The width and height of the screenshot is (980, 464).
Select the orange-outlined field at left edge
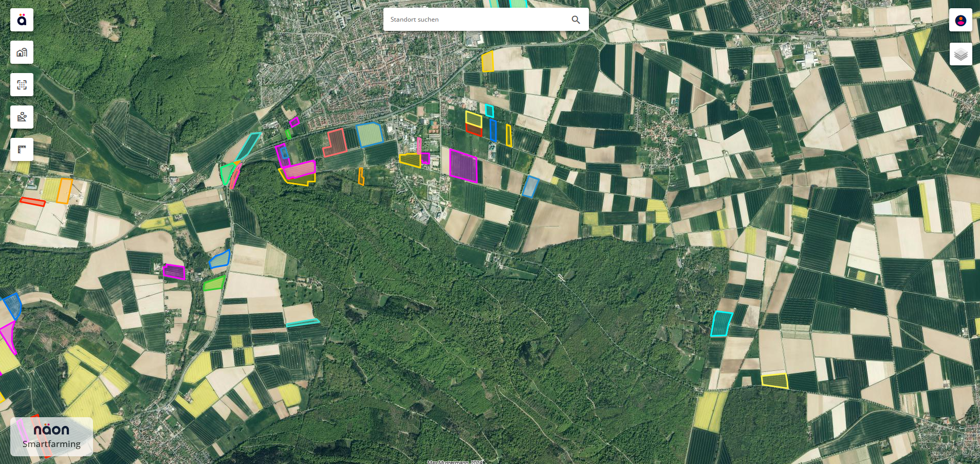pyautogui.click(x=64, y=191)
